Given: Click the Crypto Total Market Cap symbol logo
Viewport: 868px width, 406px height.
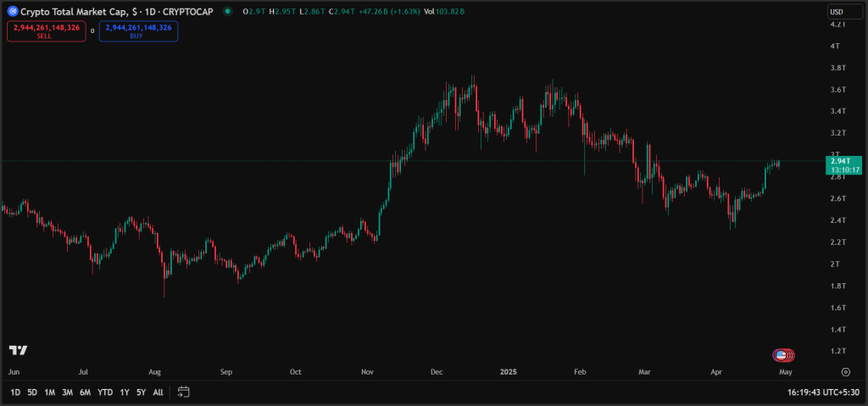Looking at the screenshot, I should [13, 11].
